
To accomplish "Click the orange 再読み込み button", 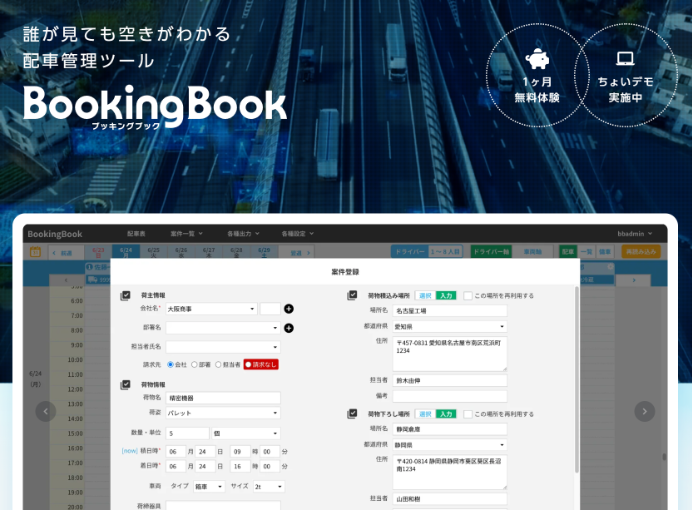I will click(x=641, y=252).
